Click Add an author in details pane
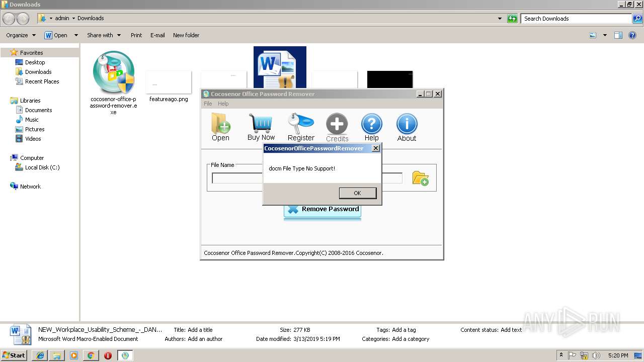This screenshot has width=644, height=362. pos(205,339)
